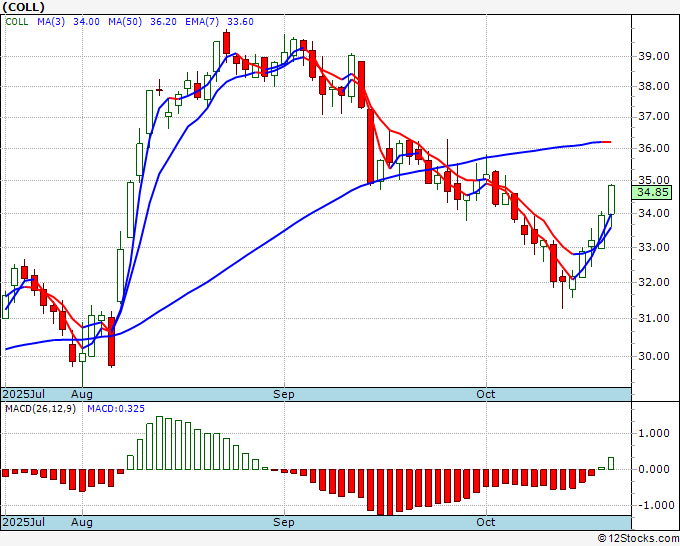Click the MACD:0.325 value label

point(116,409)
